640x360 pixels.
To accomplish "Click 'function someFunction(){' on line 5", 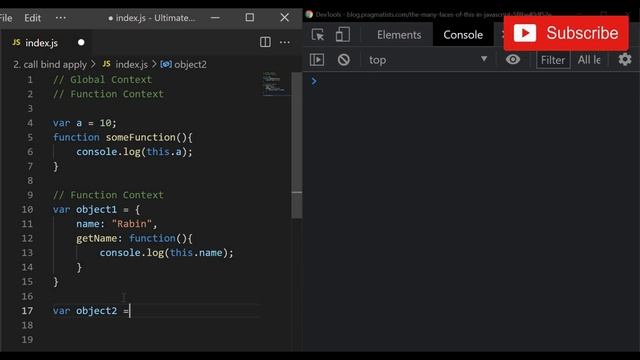I will (x=122, y=138).
